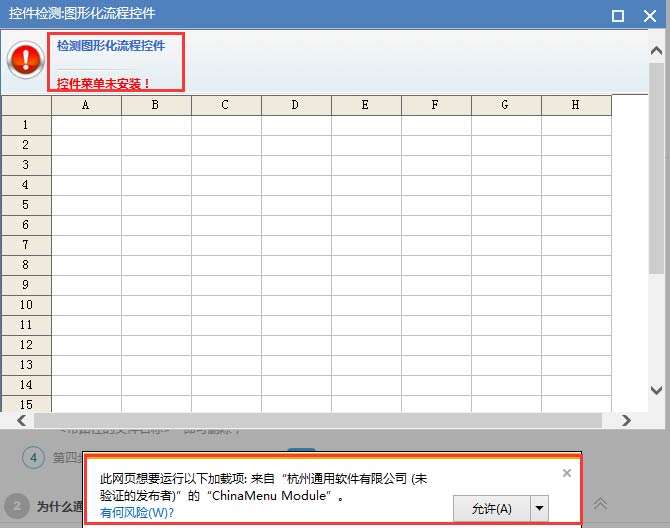Click the horizontal scrollbar right arrow
This screenshot has height=528, width=670.
pos(626,421)
